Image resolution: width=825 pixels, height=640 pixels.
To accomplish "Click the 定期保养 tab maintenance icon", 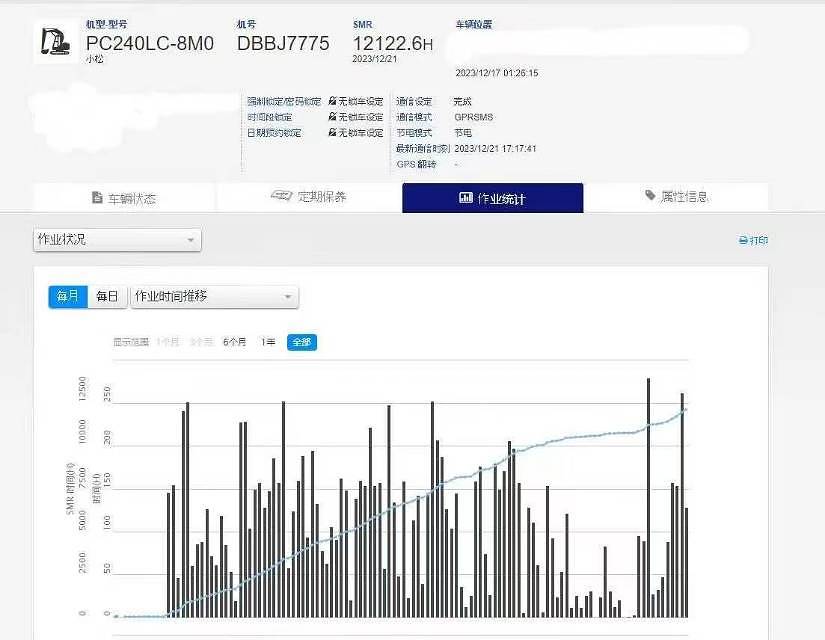I will pos(281,196).
